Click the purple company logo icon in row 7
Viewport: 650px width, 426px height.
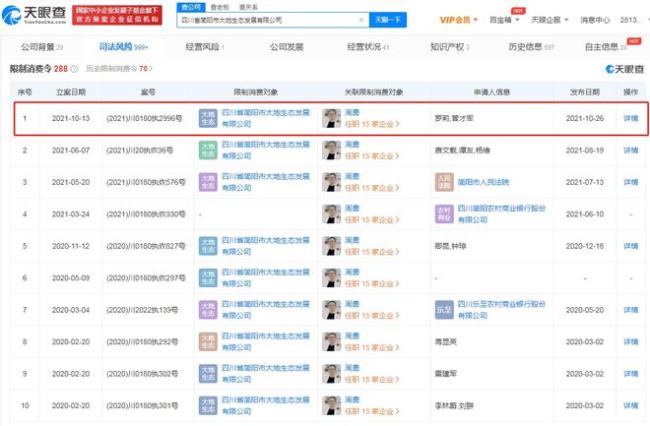coord(208,310)
